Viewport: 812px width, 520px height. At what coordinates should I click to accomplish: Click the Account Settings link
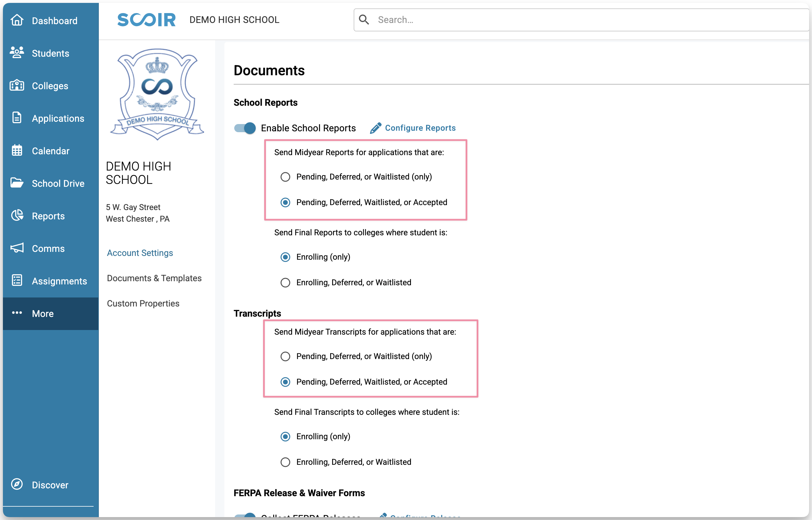(x=140, y=253)
